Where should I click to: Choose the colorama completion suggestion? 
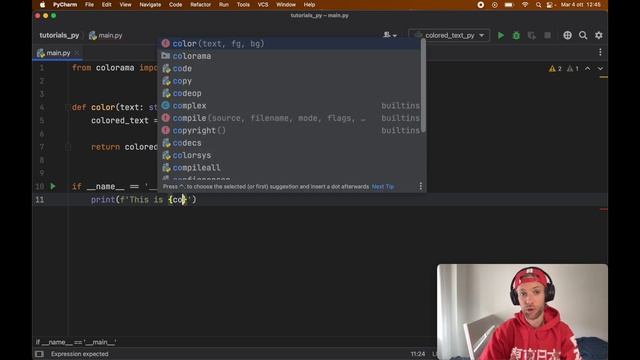point(290,56)
